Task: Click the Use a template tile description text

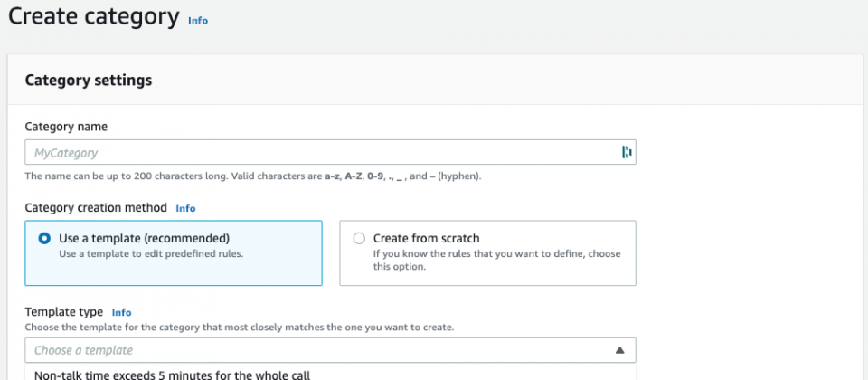Action: pos(151,255)
